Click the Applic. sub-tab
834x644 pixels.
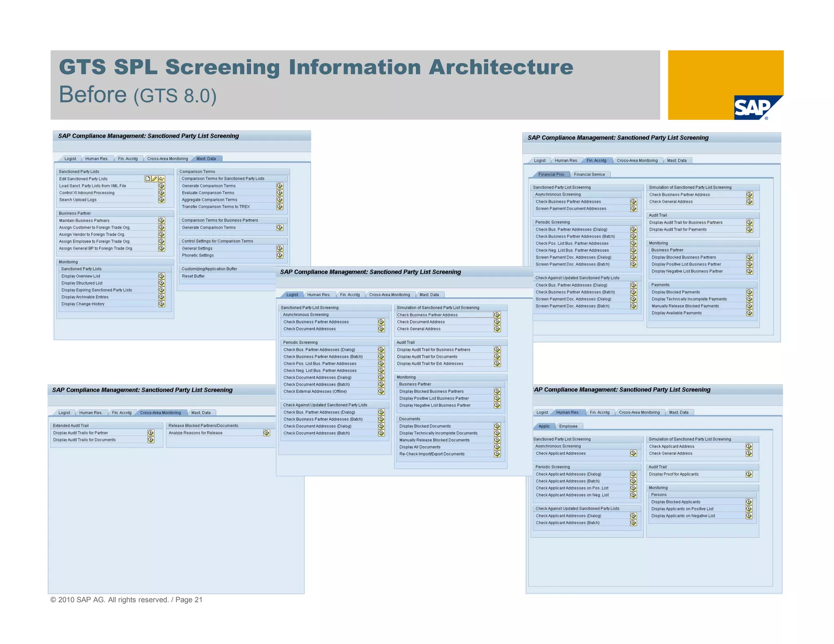(544, 426)
